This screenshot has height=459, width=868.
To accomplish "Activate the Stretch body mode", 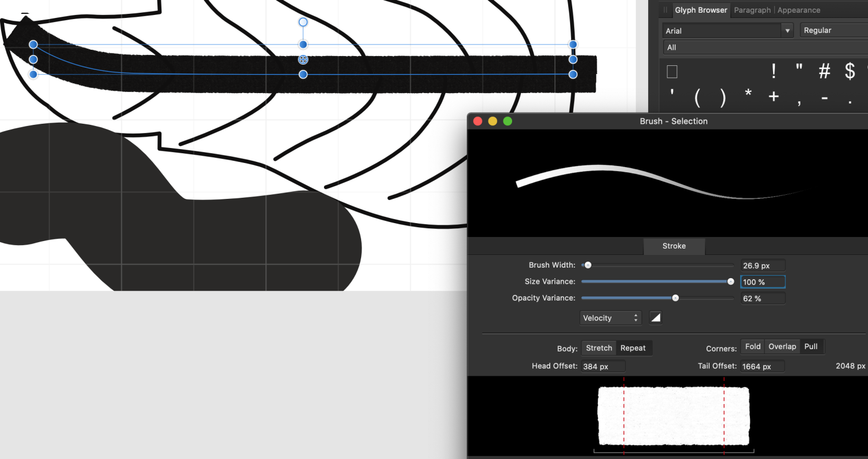I will 599,347.
